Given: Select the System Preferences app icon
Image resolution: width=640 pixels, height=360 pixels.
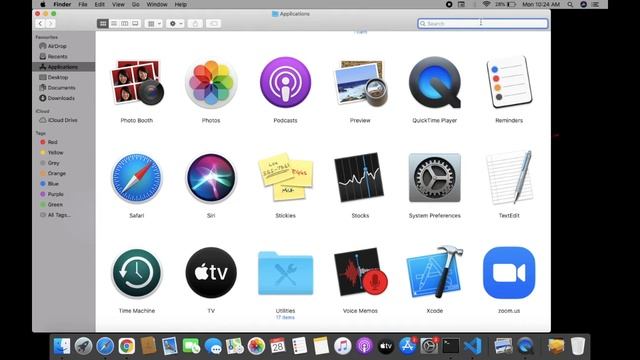Looking at the screenshot, I should [435, 178].
